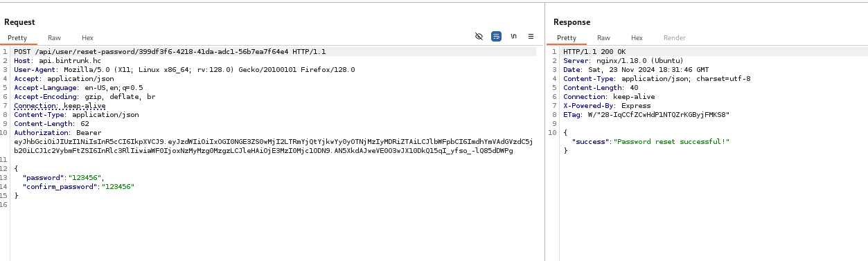
Task: Click the "confirm_password" body line
Action: click(x=78, y=187)
